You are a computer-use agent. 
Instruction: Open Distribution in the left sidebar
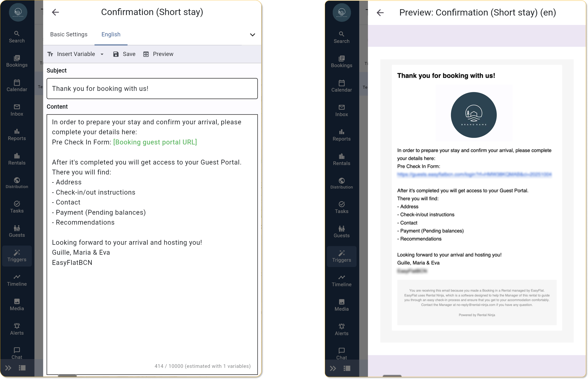point(17,183)
